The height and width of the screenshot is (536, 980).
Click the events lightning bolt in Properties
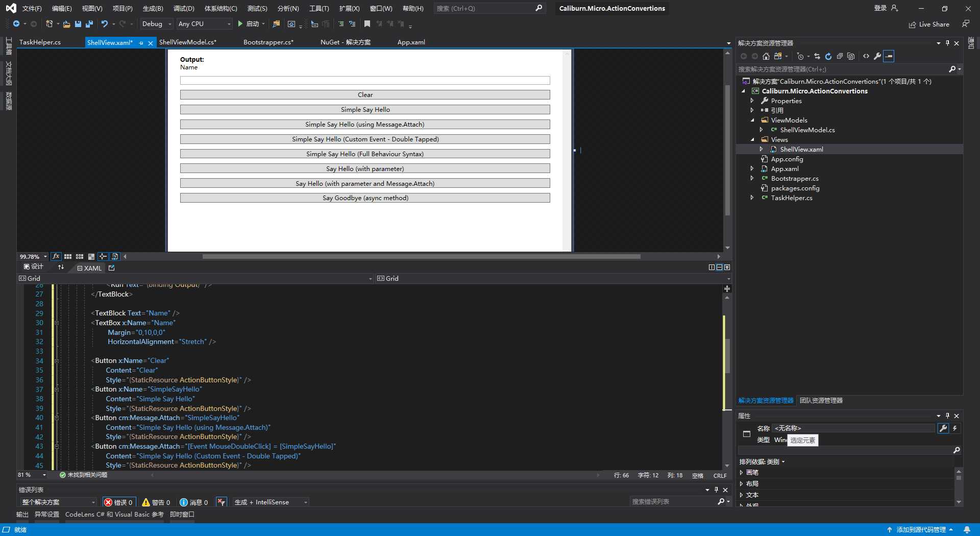tap(954, 428)
